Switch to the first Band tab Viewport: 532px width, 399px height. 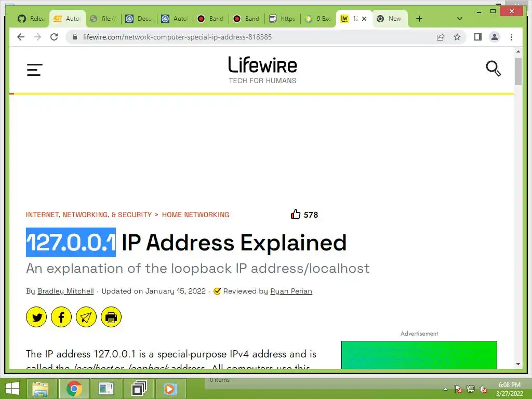click(211, 19)
